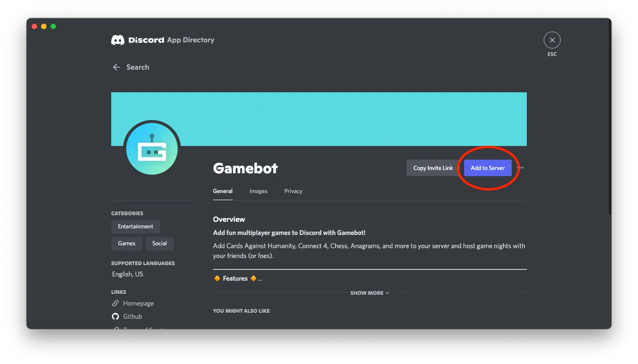Click the YOU MIGHT ALSO LIKE heading
638x364 pixels.
coord(241,311)
